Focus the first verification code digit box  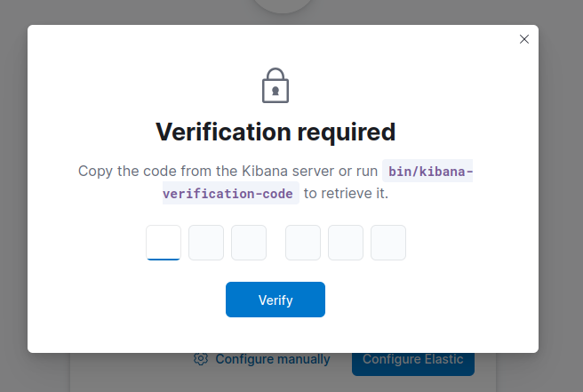pyautogui.click(x=164, y=243)
